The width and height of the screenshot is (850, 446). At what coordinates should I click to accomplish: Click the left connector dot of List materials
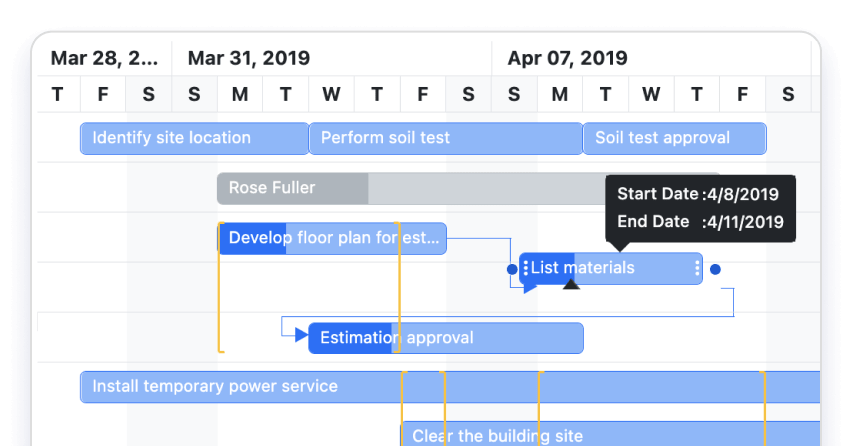[512, 269]
